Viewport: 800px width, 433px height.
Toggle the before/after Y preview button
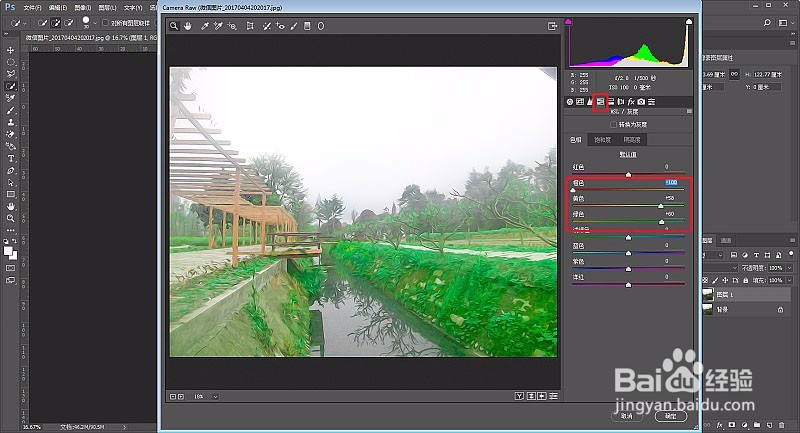point(519,396)
